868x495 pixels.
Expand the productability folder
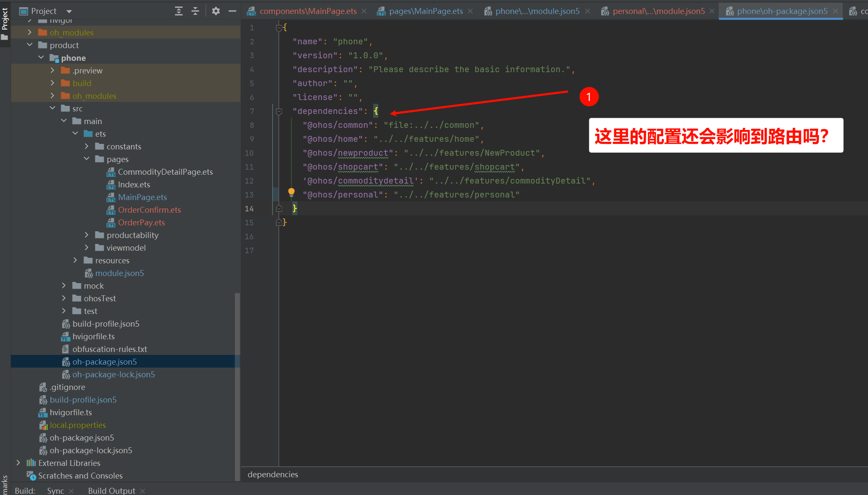(x=86, y=235)
